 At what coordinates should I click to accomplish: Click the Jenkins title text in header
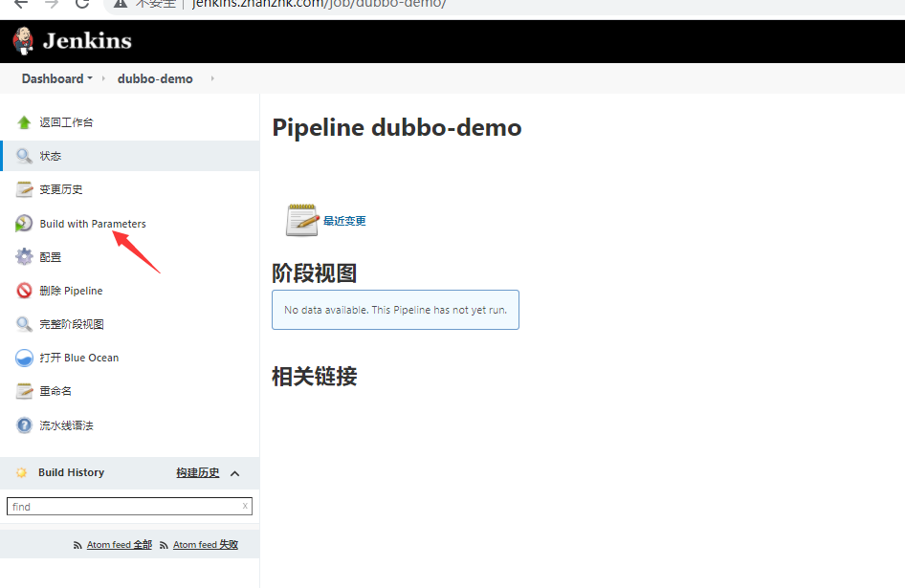[87, 41]
